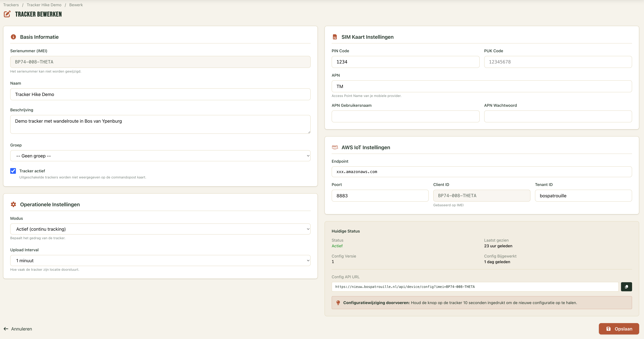Click the gear icon beside Operationele Instellingen
This screenshot has height=339, width=644.
tap(13, 204)
